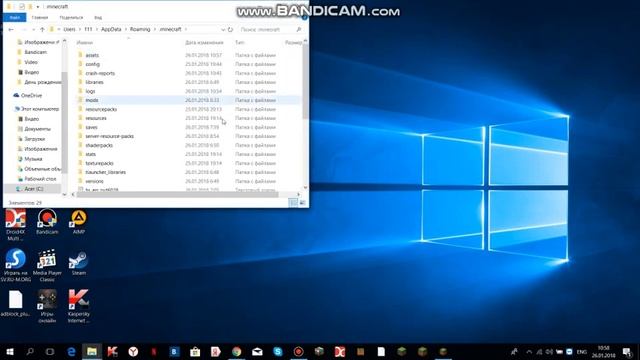Click the search magnifier in Explorer
640x360 pixels.
[298, 29]
